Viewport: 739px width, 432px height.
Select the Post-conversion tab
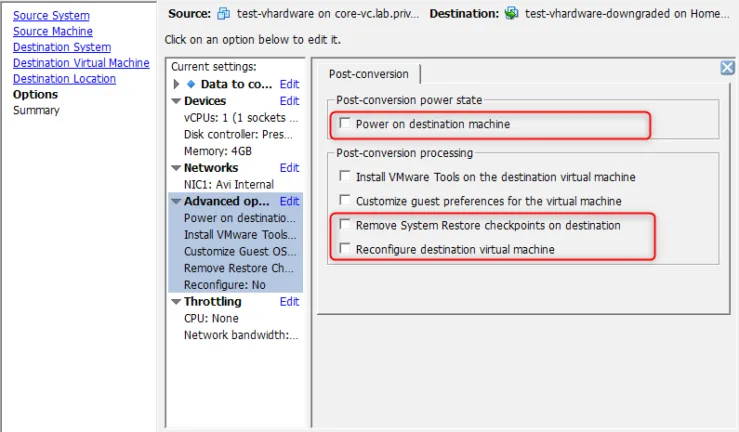click(369, 74)
